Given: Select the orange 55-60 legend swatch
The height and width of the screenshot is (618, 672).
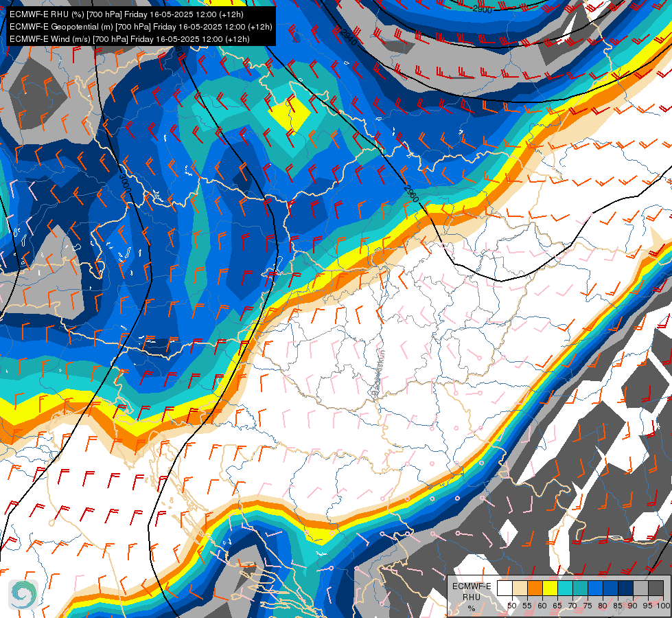Looking at the screenshot, I should tap(535, 588).
